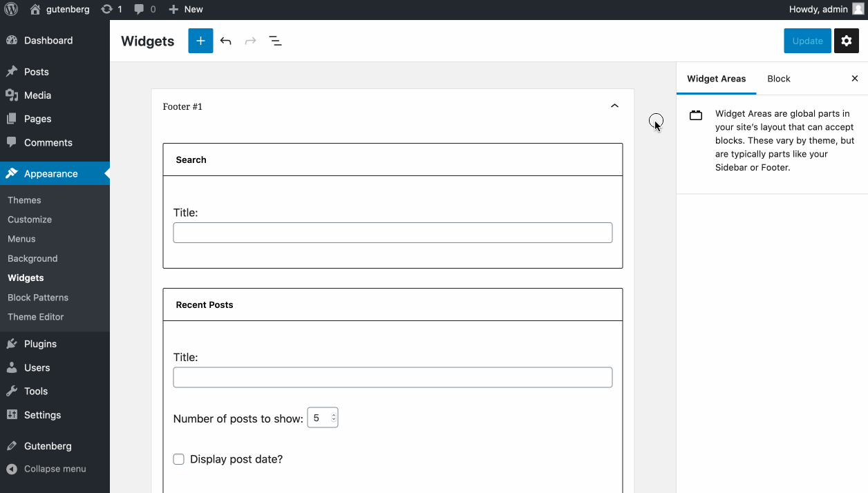The width and height of the screenshot is (868, 493).
Task: Open Block Patterns submenu link
Action: (x=38, y=298)
